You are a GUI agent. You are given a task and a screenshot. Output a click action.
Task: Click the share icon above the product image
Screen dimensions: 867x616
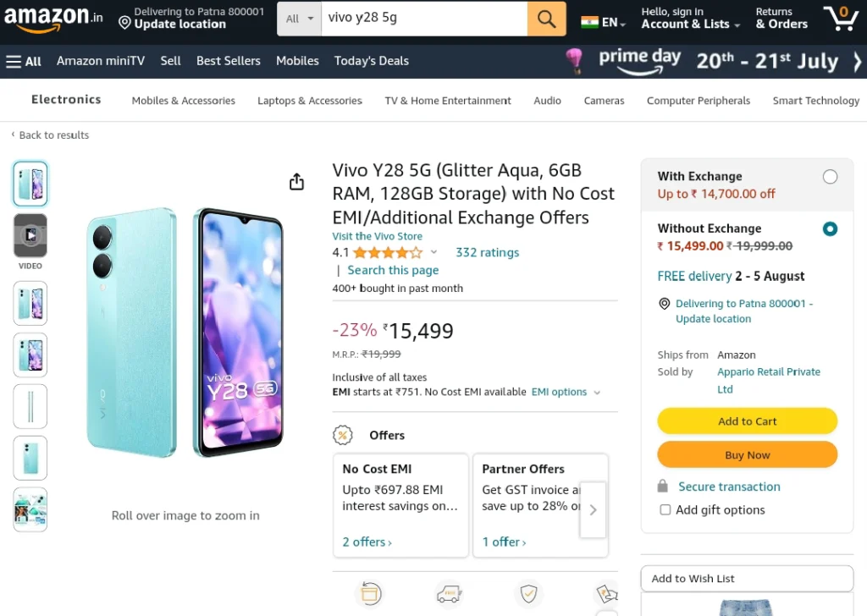(x=297, y=182)
